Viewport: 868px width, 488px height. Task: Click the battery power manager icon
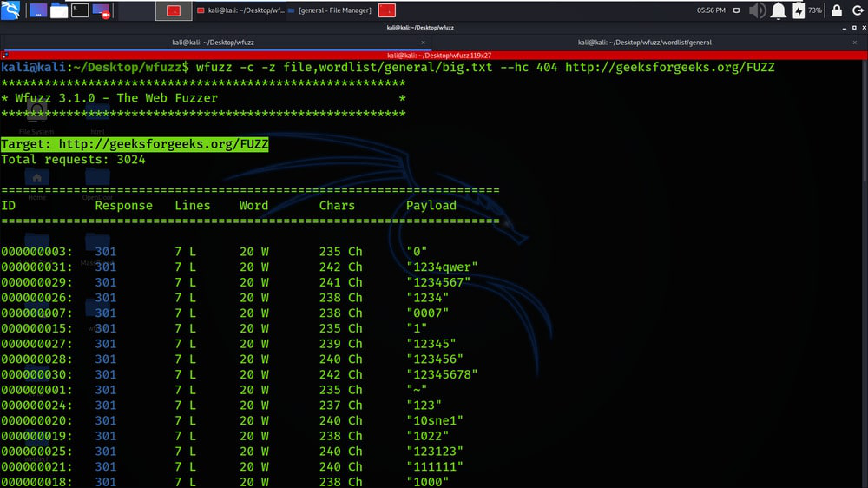pos(799,10)
